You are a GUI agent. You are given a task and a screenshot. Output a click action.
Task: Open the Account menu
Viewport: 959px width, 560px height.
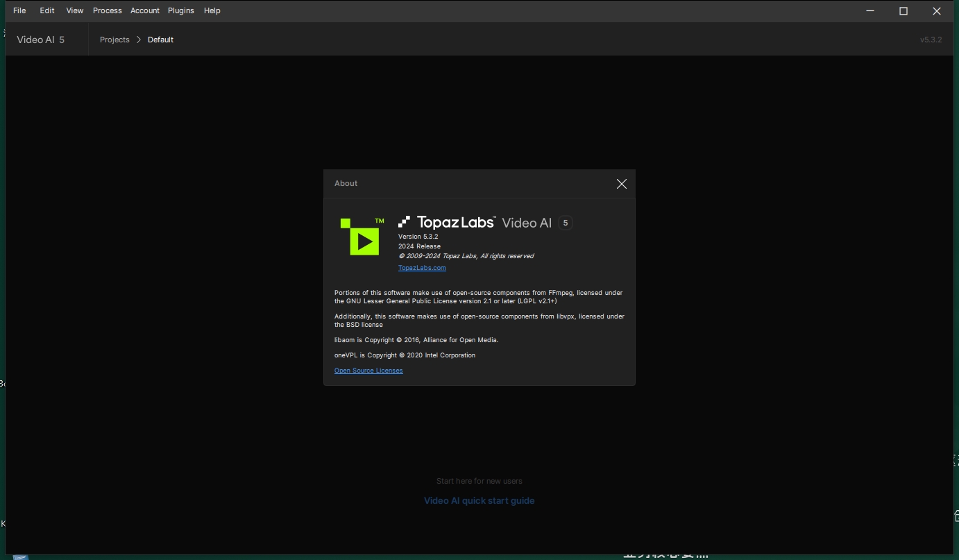tap(145, 10)
